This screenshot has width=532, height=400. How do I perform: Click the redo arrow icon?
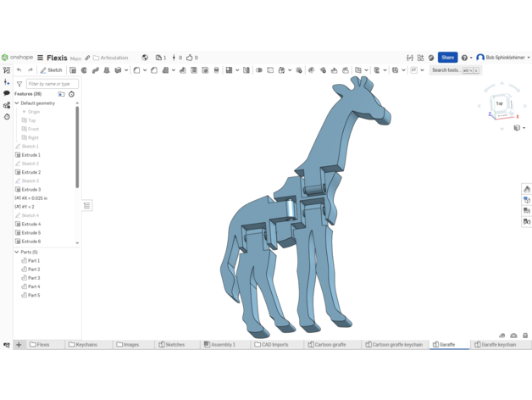(30, 70)
